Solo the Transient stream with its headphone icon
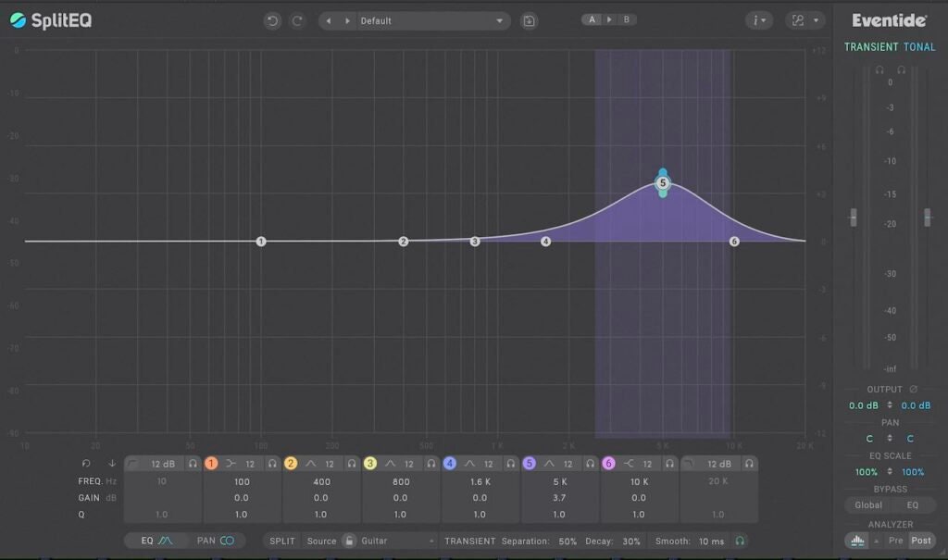Image resolution: width=948 pixels, height=560 pixels. click(879, 70)
